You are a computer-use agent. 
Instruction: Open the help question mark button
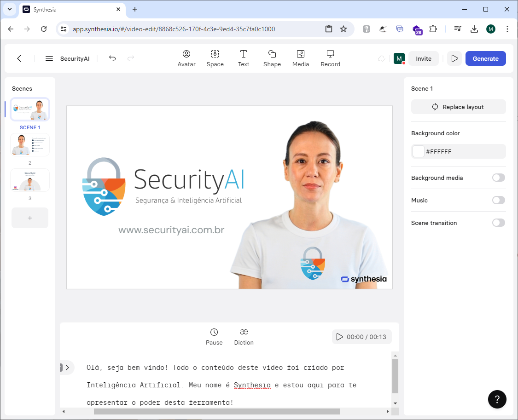[497, 399]
